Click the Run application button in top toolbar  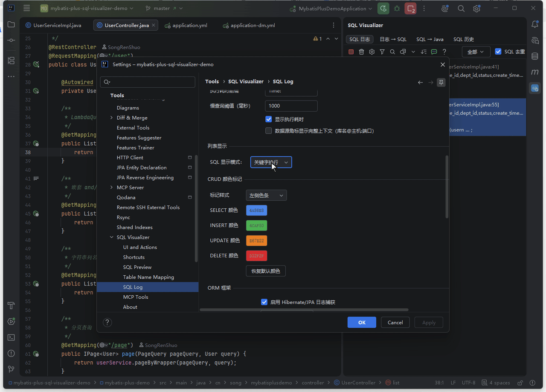pyautogui.click(x=383, y=8)
